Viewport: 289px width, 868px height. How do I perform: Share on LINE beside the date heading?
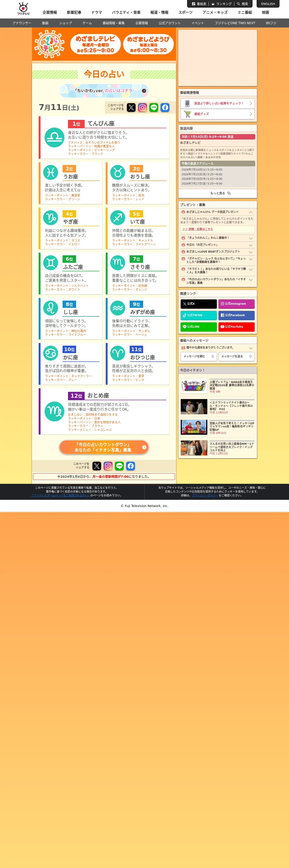tap(154, 107)
